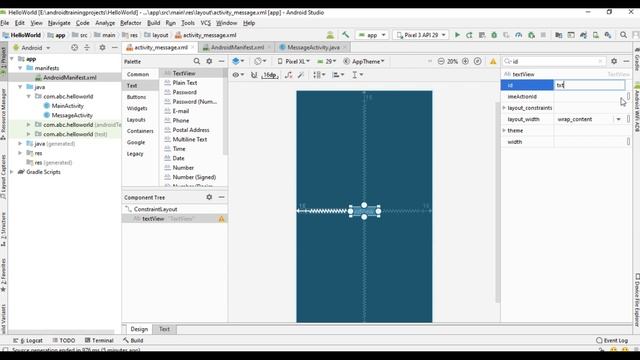Open the VCS menu

pos(206,23)
